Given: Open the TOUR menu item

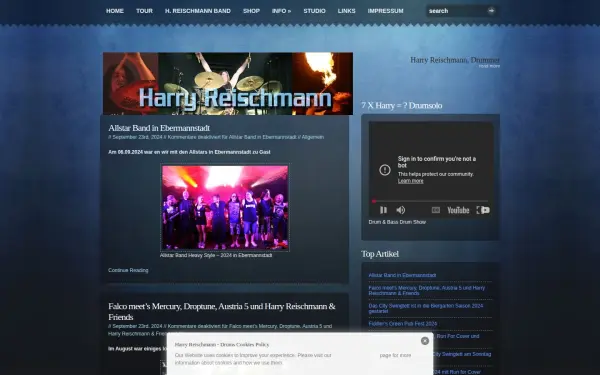Looking at the screenshot, I should (144, 11).
